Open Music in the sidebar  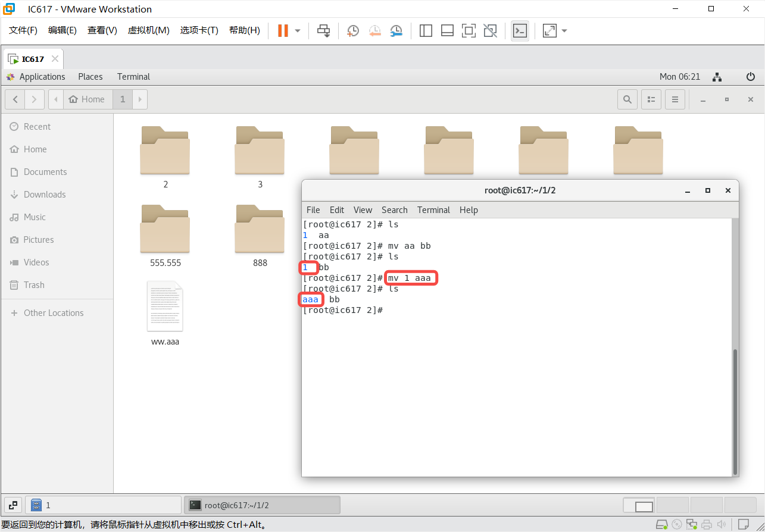pos(57,217)
